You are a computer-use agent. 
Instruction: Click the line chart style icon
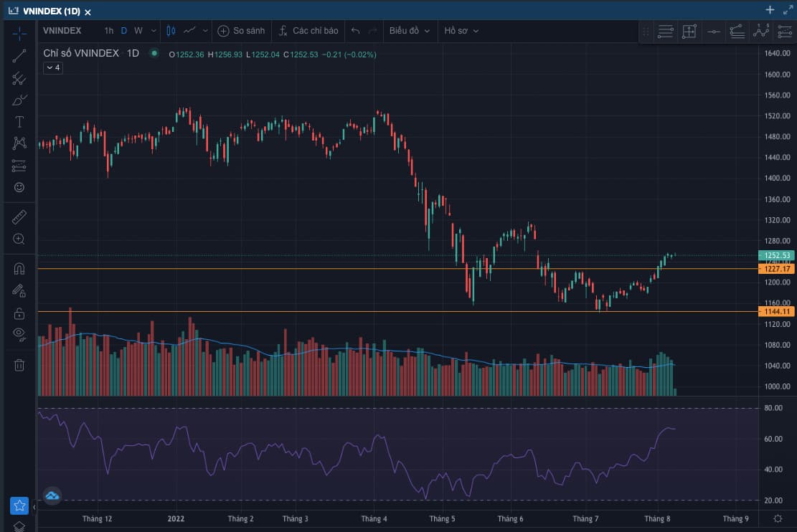[x=189, y=31]
